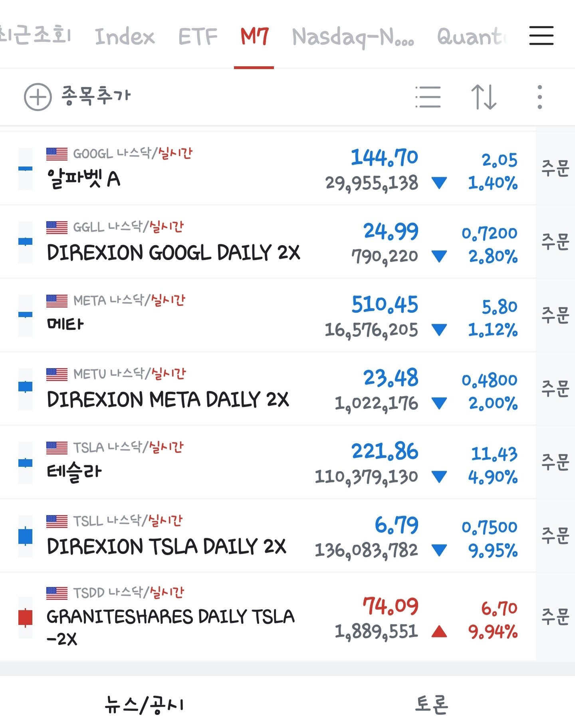Tap the up-down arrows sort icon

[x=484, y=97]
